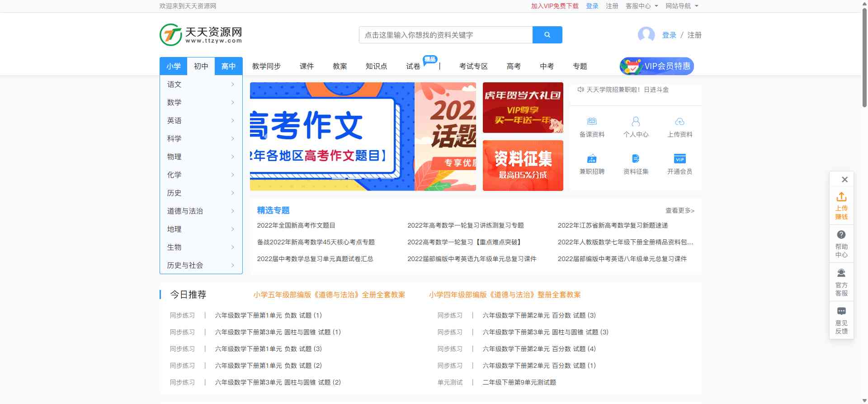
Task: Click the 上传资料 cloud upload icon
Action: click(x=679, y=122)
